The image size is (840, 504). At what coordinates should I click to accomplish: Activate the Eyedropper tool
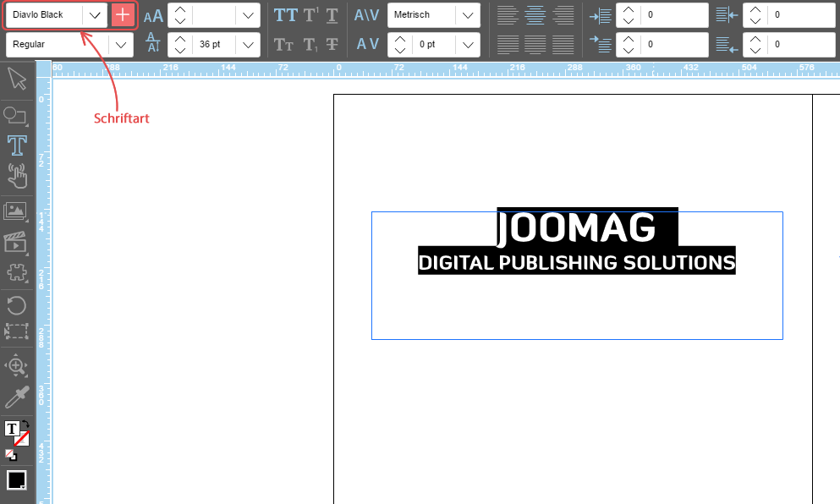tap(16, 397)
